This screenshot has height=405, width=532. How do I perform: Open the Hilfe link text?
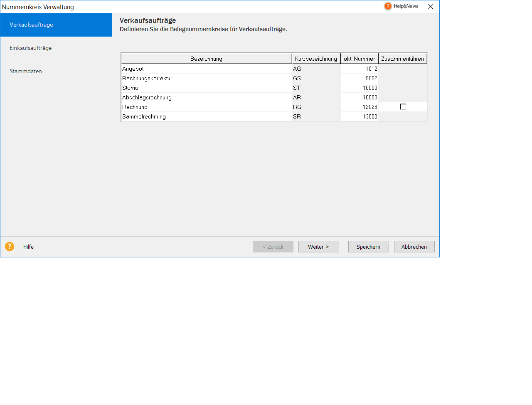(28, 247)
